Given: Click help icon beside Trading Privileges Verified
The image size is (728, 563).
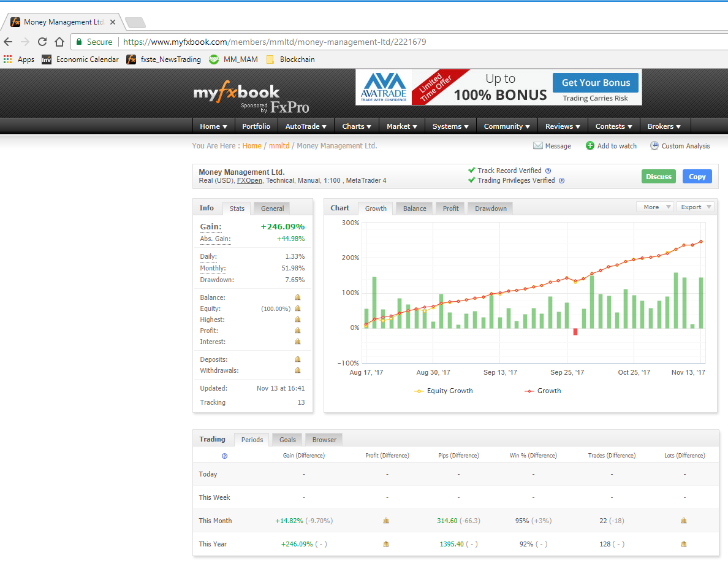Looking at the screenshot, I should pyautogui.click(x=562, y=181).
